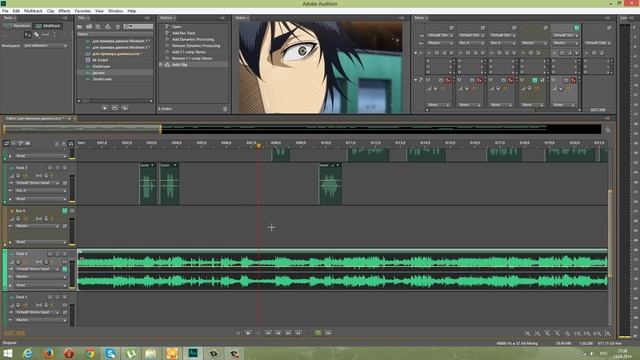
Task: Click the last zoom icon at bottom right
Action: (x=607, y=333)
